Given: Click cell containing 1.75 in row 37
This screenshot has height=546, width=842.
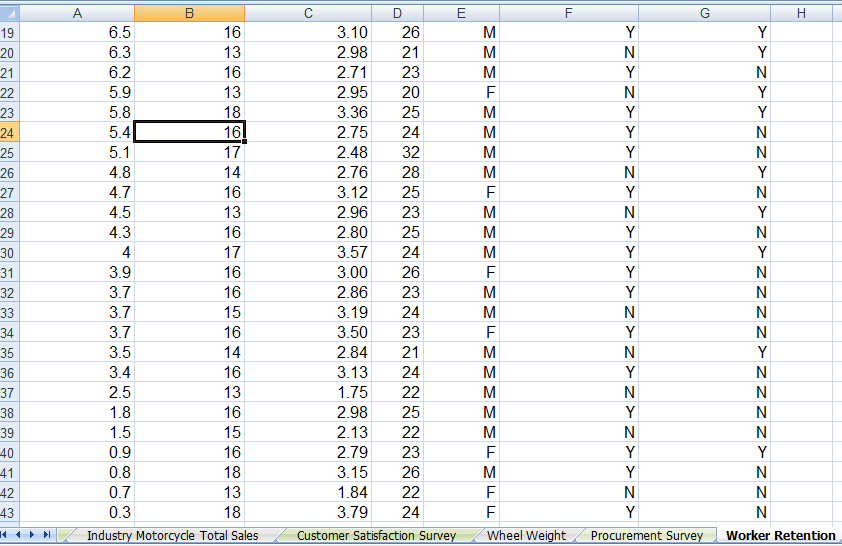Looking at the screenshot, I should tap(308, 392).
